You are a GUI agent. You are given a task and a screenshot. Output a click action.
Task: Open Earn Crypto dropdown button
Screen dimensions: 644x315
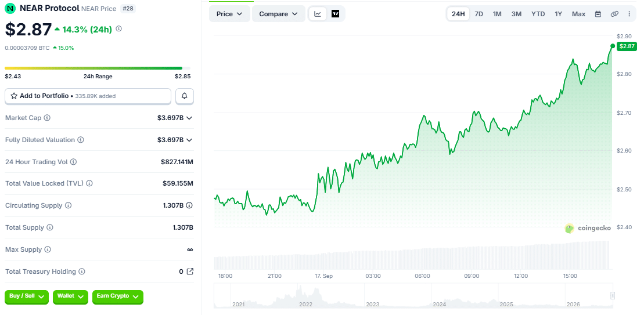tap(118, 296)
